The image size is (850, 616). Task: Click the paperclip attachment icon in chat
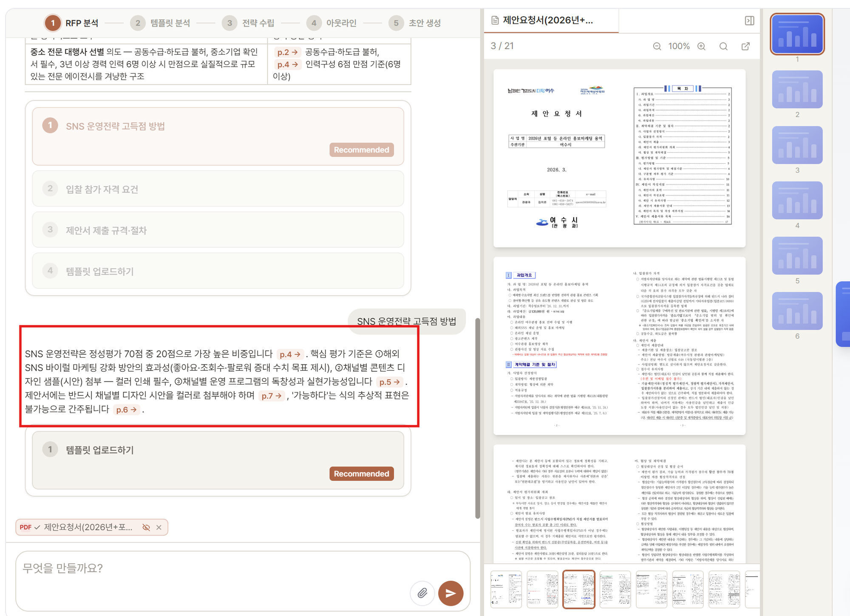[x=422, y=593]
